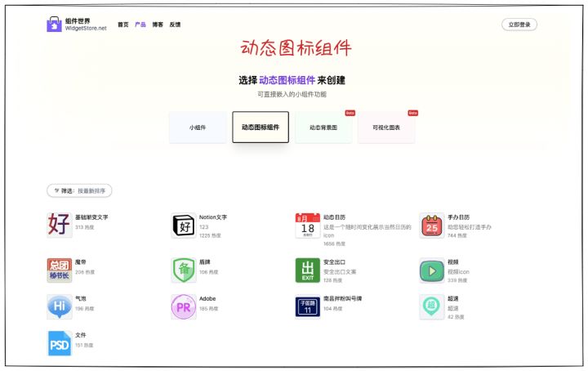
Task: Click the purple 动态图标组件 text in subtitle
Action: coord(287,80)
